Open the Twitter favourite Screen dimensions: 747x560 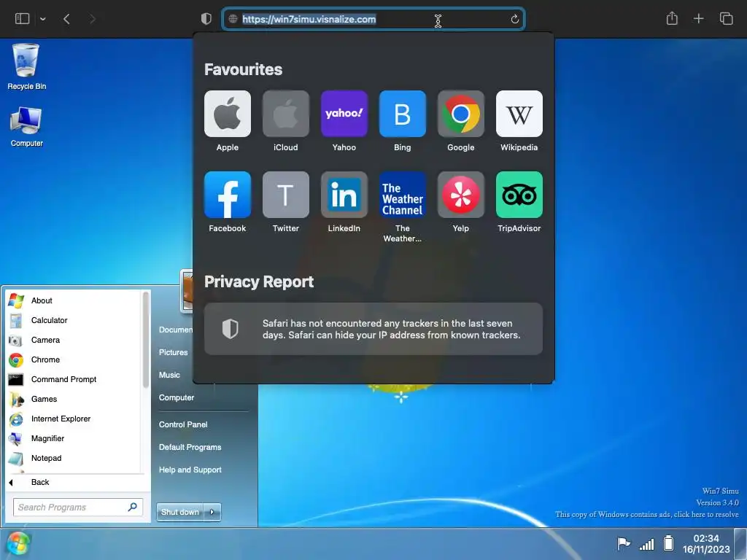tap(285, 195)
